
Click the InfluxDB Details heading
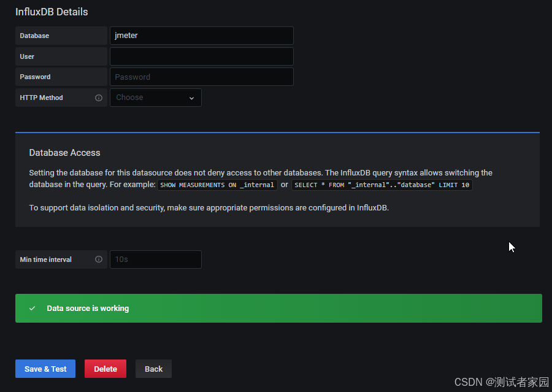(x=52, y=12)
